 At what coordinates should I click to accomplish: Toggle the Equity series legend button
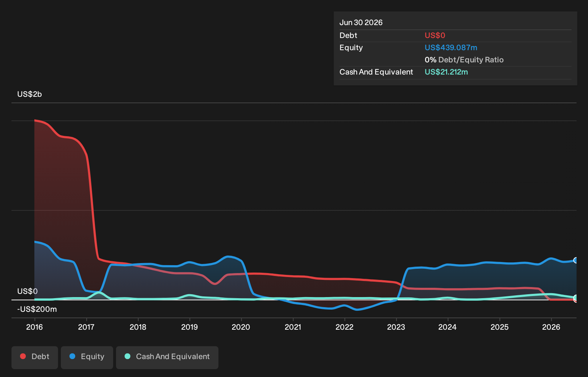[x=87, y=357]
